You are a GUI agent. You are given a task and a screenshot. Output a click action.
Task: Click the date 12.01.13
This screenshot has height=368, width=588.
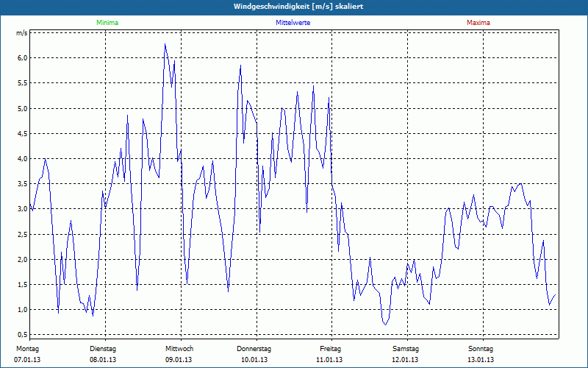tap(405, 360)
